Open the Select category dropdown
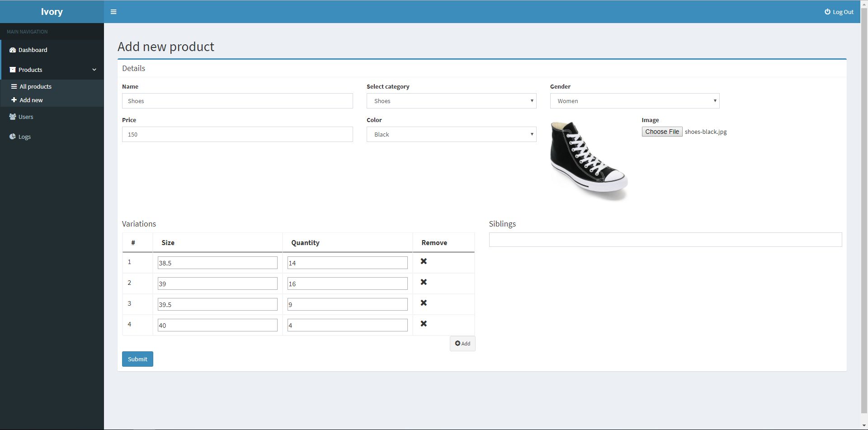Viewport: 868px width, 430px height. [451, 101]
